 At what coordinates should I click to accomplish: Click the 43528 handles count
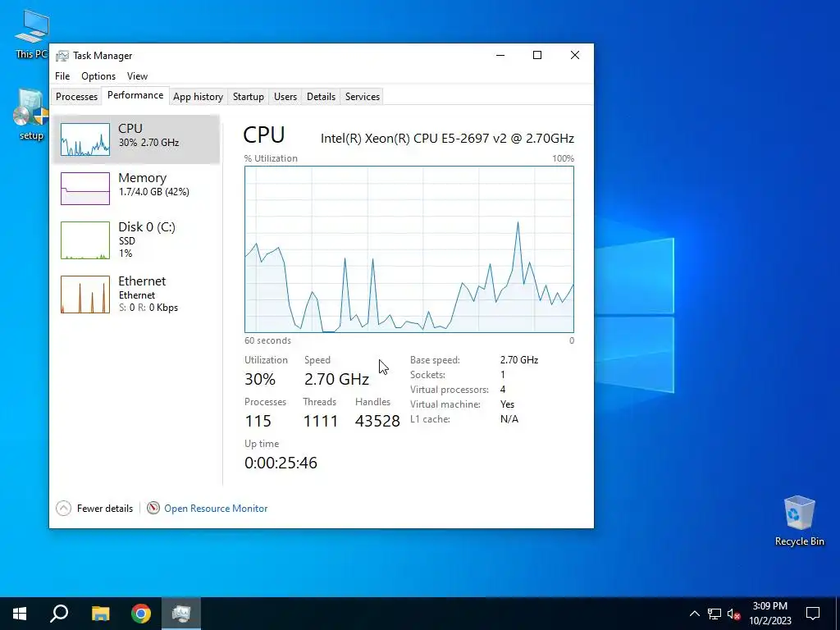[377, 421]
